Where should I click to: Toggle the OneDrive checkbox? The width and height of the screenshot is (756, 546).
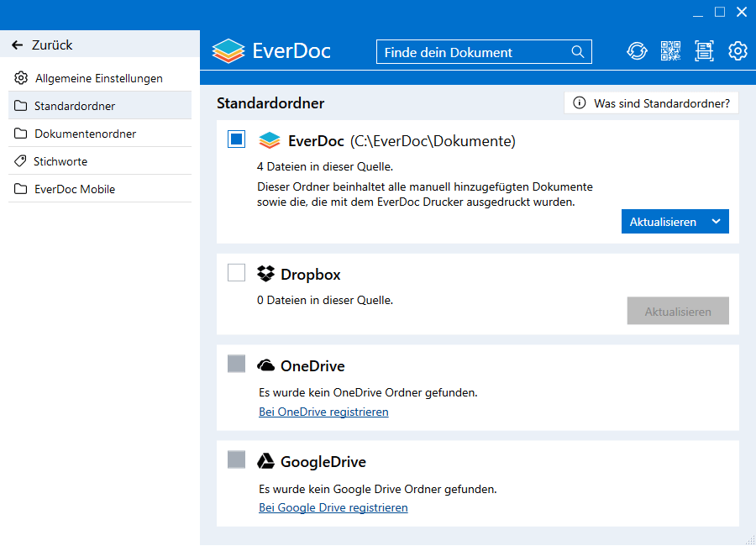tap(236, 364)
